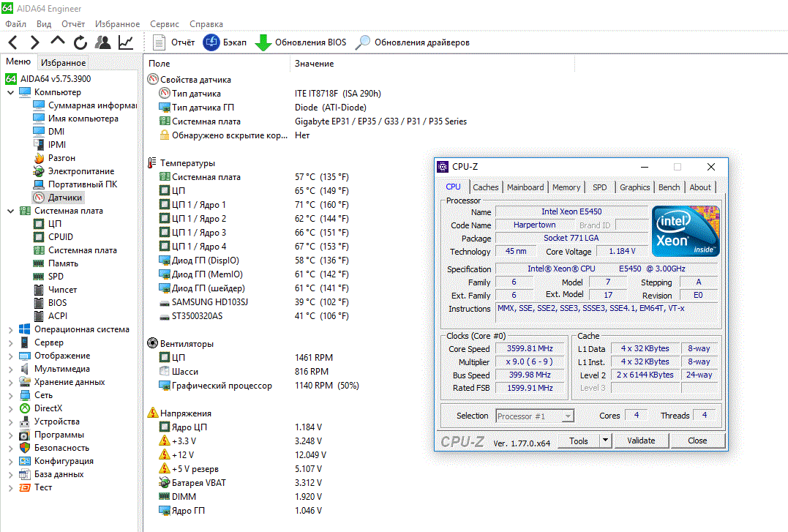Select Разгон in the sidebar tree
Viewport: 788px width, 532px height.
[x=61, y=158]
